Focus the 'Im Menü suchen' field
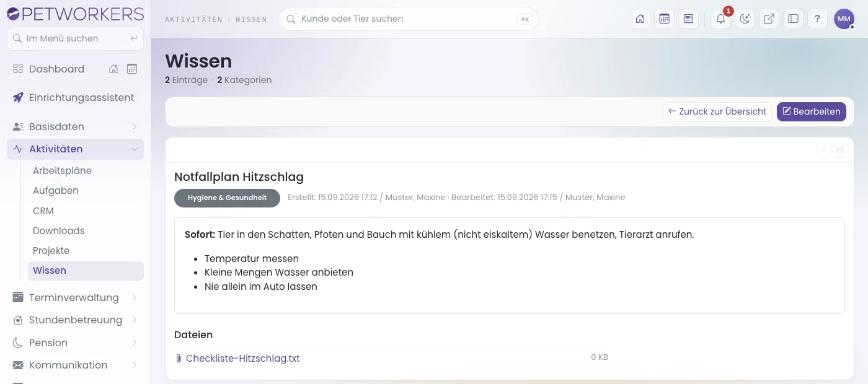Image resolution: width=868 pixels, height=384 pixels. tap(75, 38)
